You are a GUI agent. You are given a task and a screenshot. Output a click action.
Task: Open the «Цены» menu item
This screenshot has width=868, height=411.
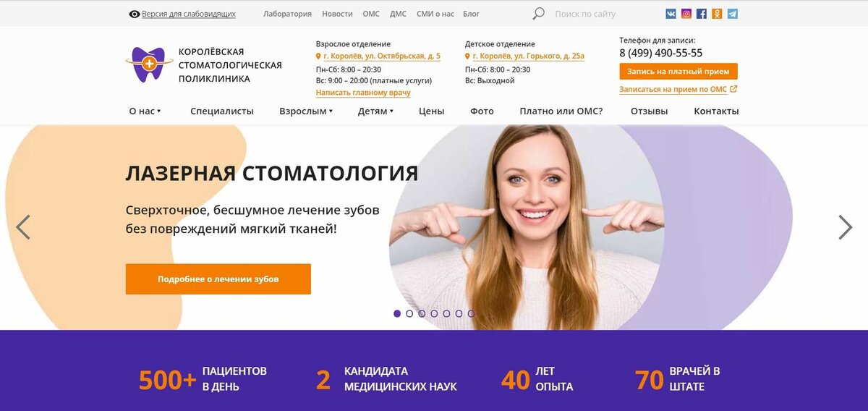pyautogui.click(x=432, y=111)
